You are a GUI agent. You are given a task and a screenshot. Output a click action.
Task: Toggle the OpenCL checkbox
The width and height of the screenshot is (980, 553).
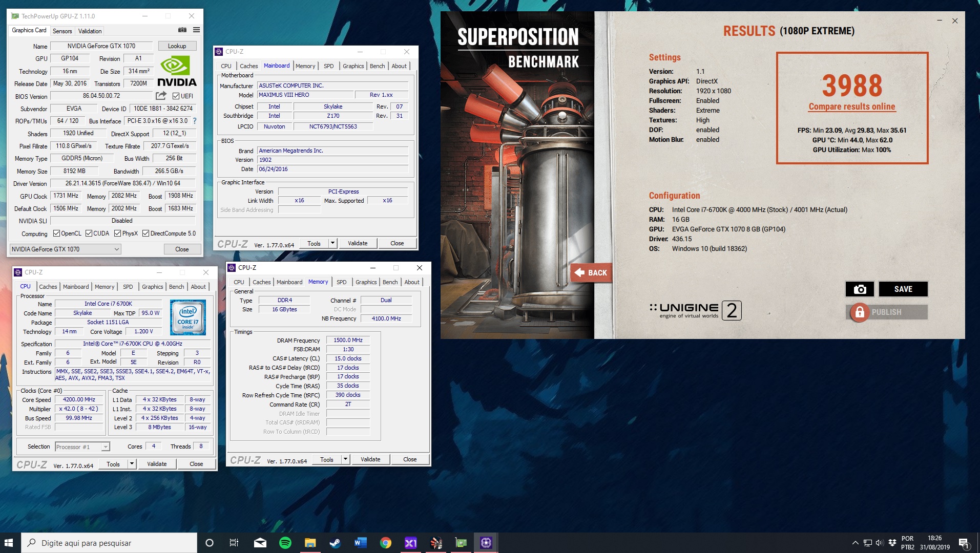click(x=56, y=233)
